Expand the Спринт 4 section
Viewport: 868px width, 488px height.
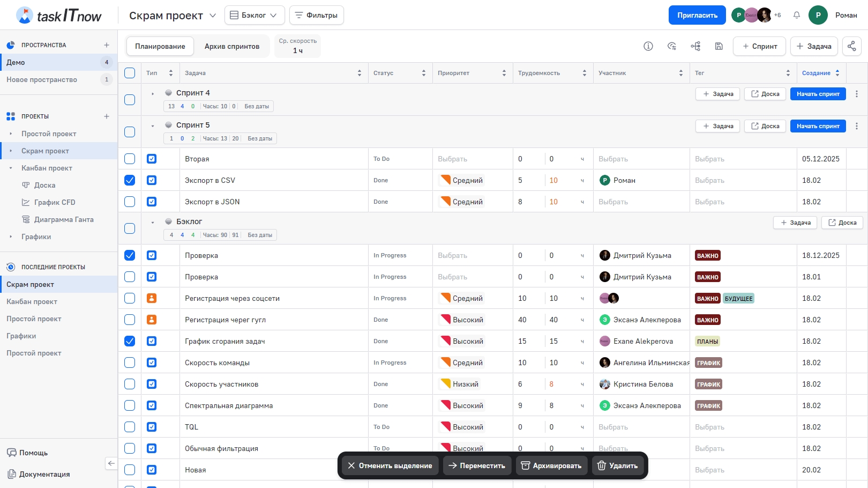[153, 94]
